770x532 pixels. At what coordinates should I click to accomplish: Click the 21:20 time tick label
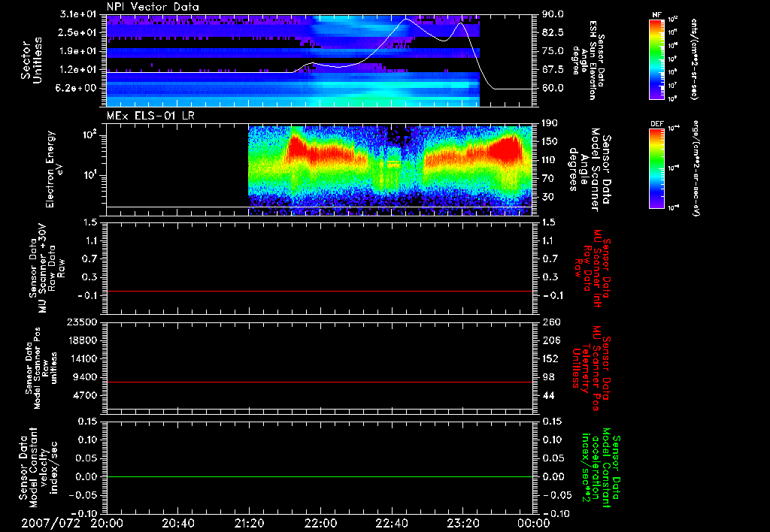point(250,523)
